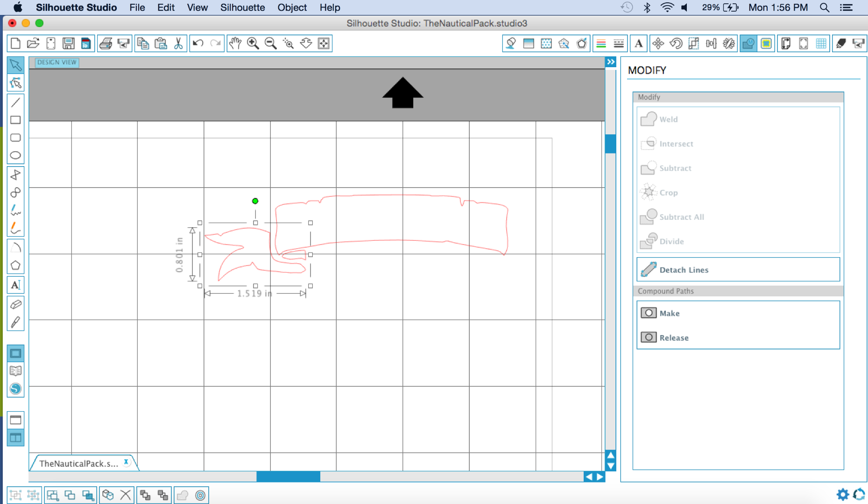Open the View menu

pyautogui.click(x=198, y=7)
